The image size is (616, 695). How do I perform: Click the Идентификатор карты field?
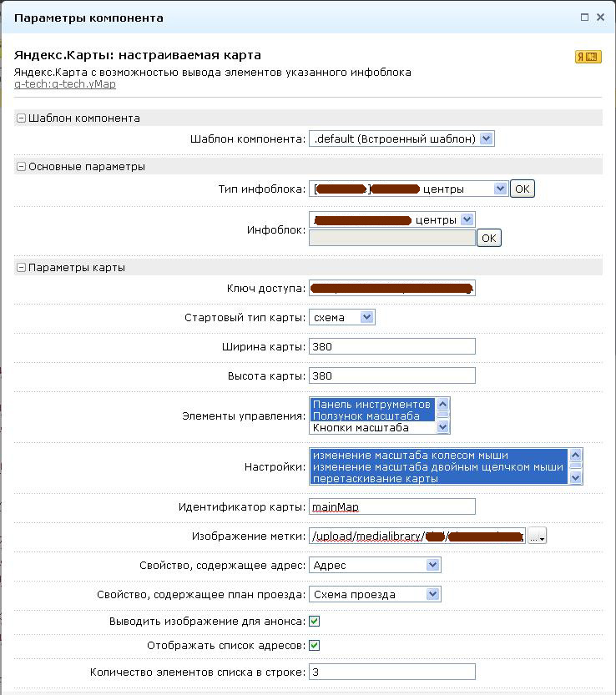tap(392, 506)
